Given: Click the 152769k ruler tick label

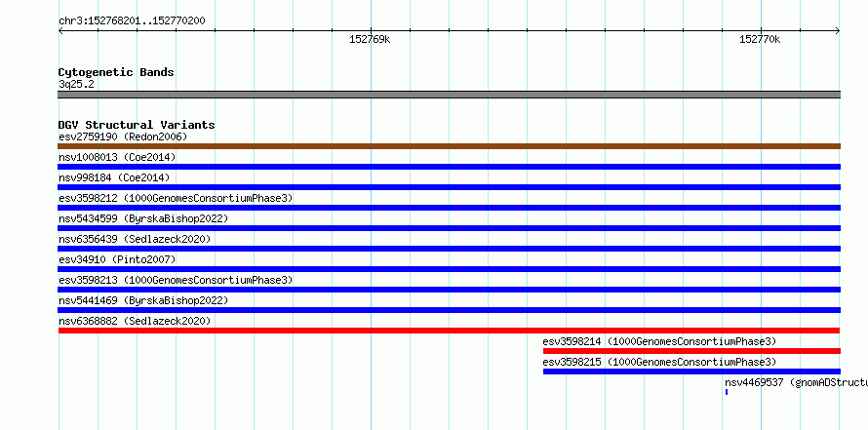Looking at the screenshot, I should 370,39.
